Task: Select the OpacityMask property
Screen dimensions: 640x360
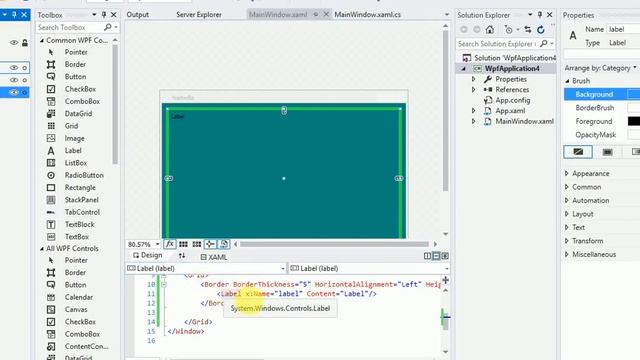Action: [596, 135]
